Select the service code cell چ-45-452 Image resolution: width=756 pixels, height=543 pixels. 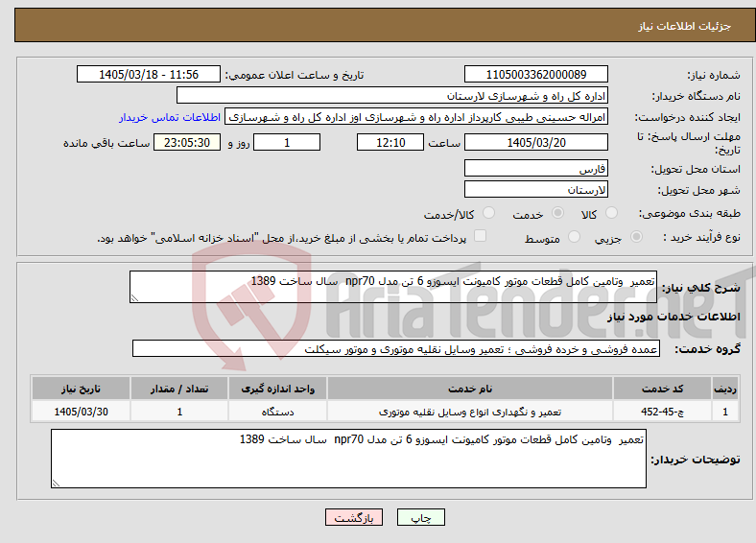663,412
